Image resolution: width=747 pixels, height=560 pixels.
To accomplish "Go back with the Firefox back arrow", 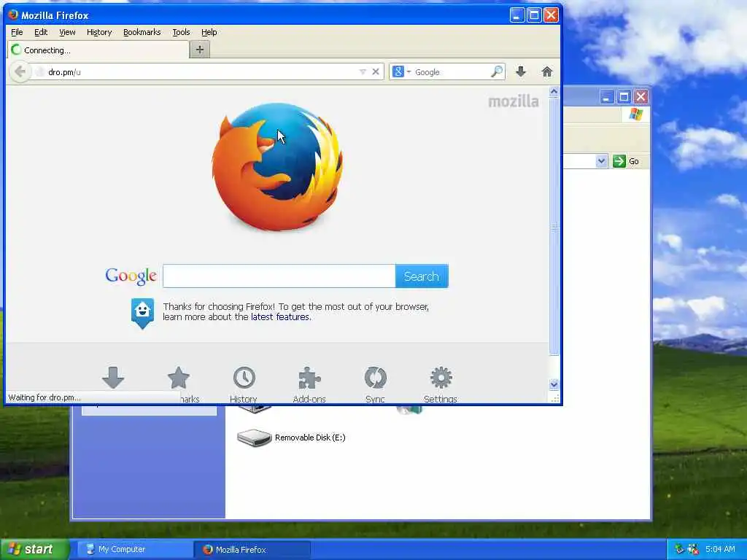I will [20, 72].
